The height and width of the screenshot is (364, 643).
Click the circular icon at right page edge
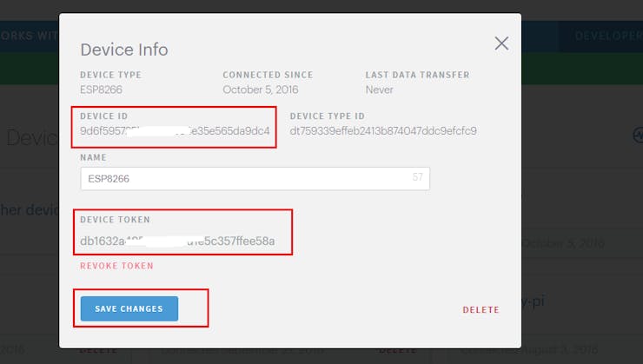(x=638, y=135)
